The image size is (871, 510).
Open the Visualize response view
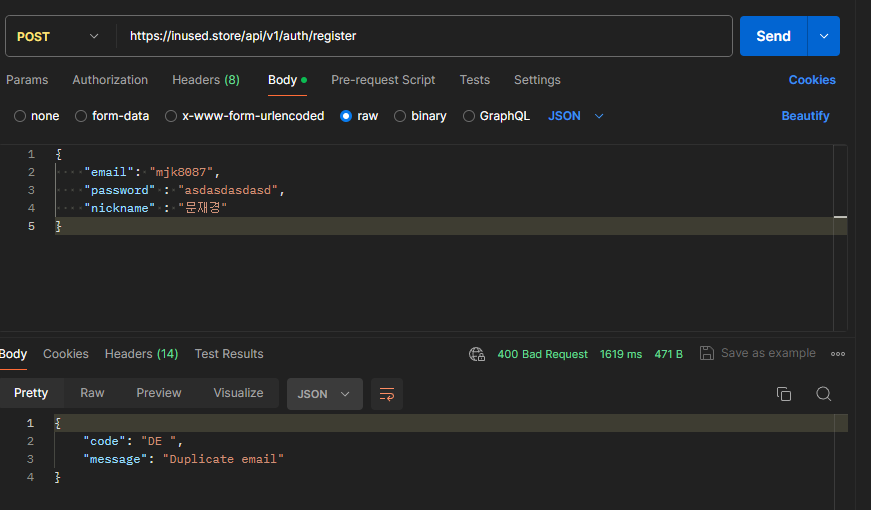(238, 393)
